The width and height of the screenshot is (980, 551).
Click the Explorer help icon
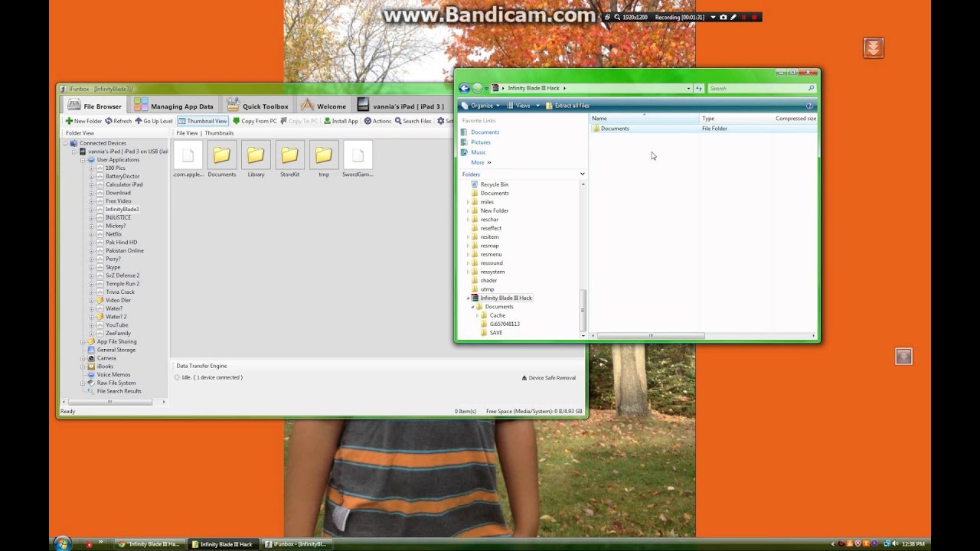click(809, 106)
